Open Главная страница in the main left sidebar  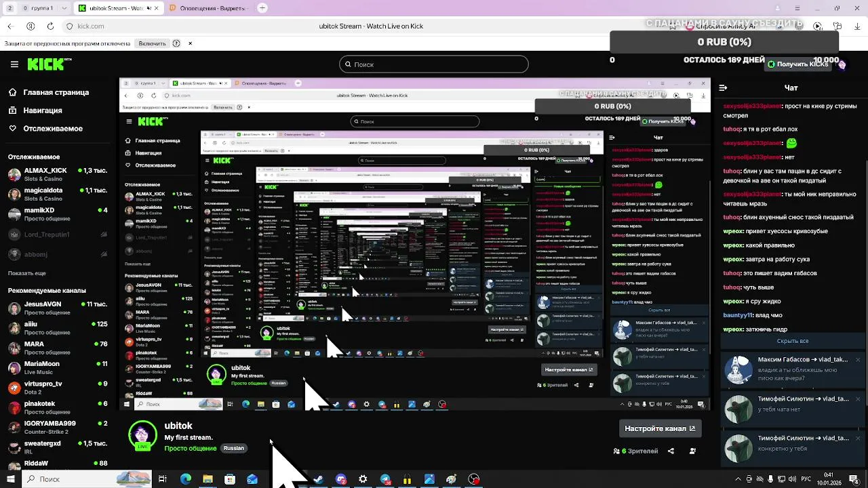pos(49,92)
